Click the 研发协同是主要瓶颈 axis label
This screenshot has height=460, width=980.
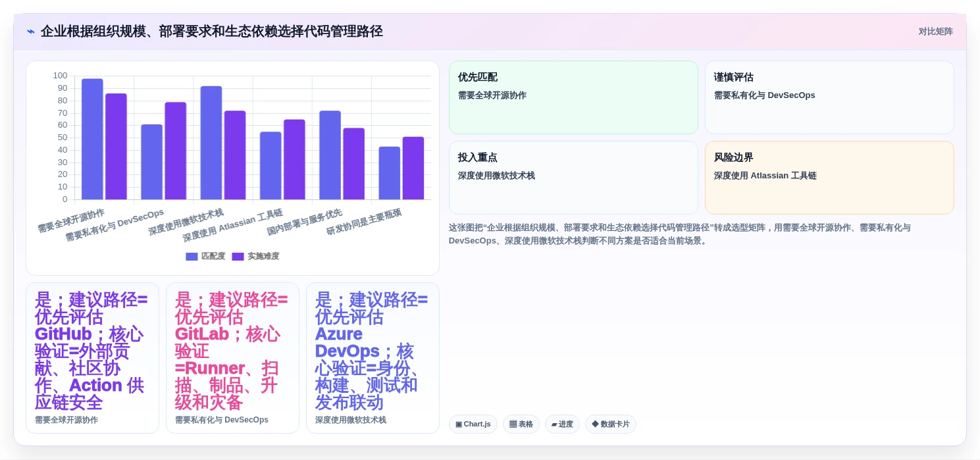tap(364, 222)
